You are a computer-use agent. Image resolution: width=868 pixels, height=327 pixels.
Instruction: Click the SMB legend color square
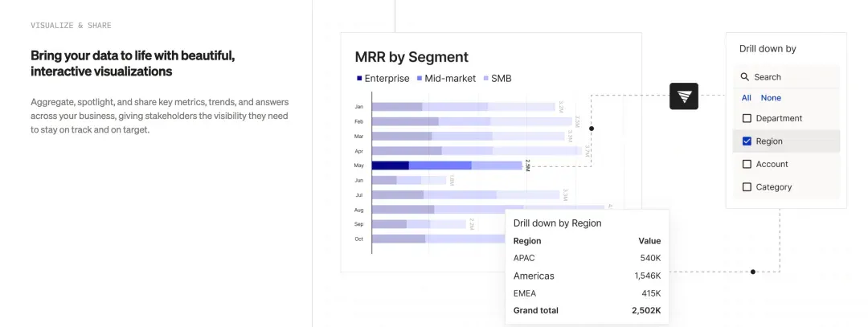(x=486, y=79)
